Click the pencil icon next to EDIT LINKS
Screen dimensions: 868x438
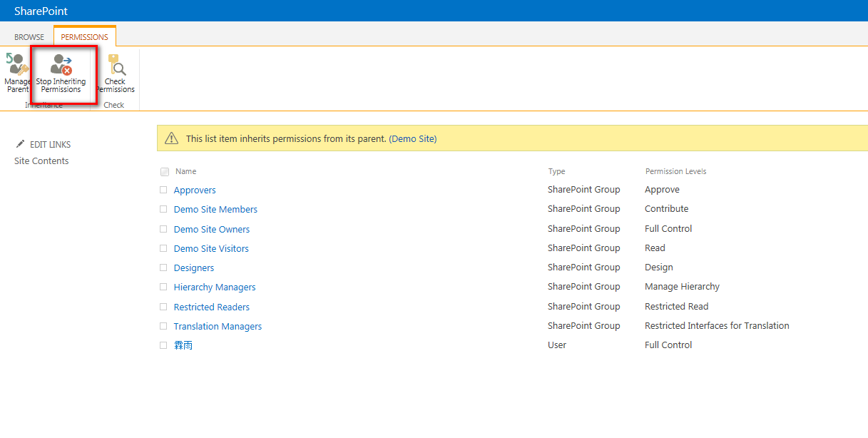20,144
